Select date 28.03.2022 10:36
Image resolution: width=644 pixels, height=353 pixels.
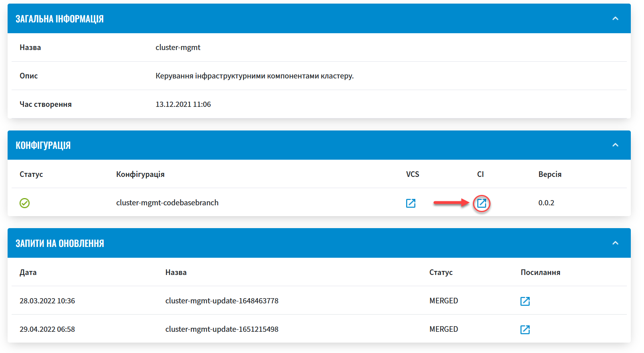47,301
